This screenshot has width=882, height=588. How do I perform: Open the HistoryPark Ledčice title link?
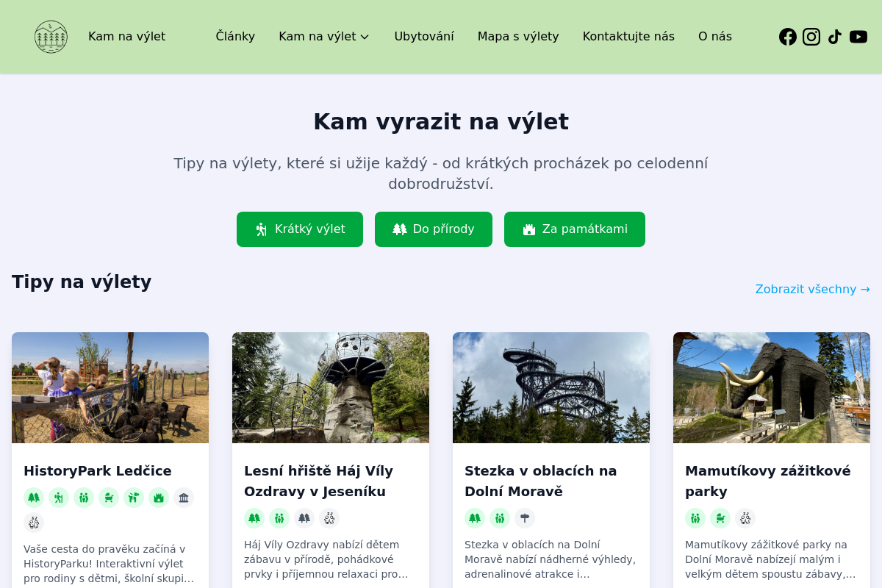[98, 471]
